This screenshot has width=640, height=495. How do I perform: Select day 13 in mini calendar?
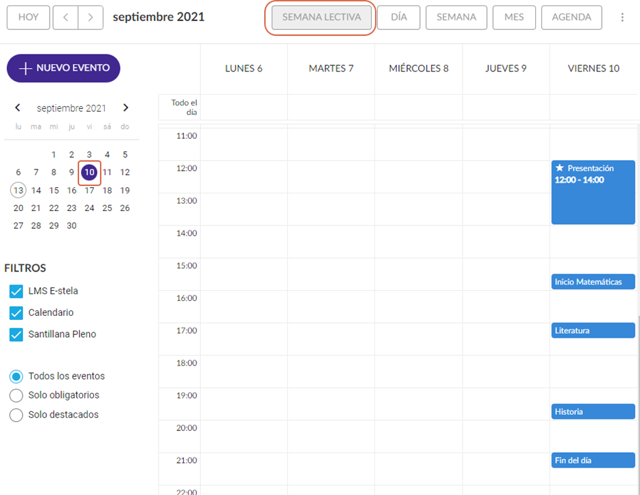tap(18, 190)
